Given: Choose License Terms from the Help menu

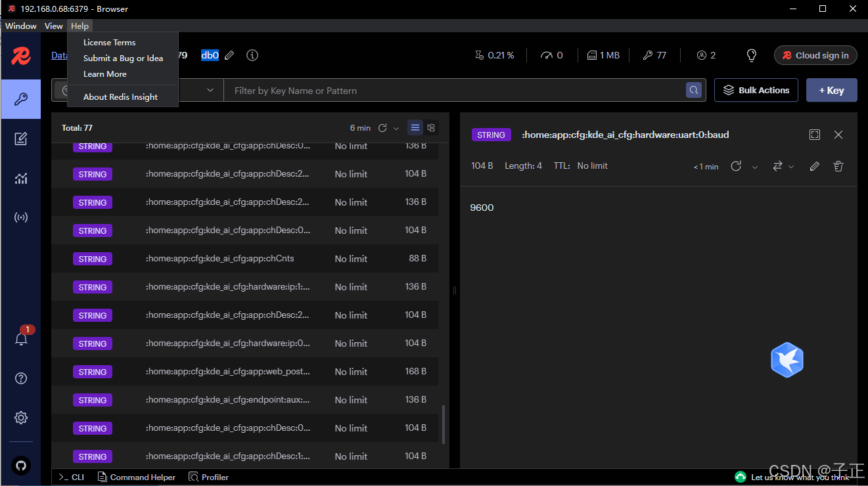Looking at the screenshot, I should 110,43.
